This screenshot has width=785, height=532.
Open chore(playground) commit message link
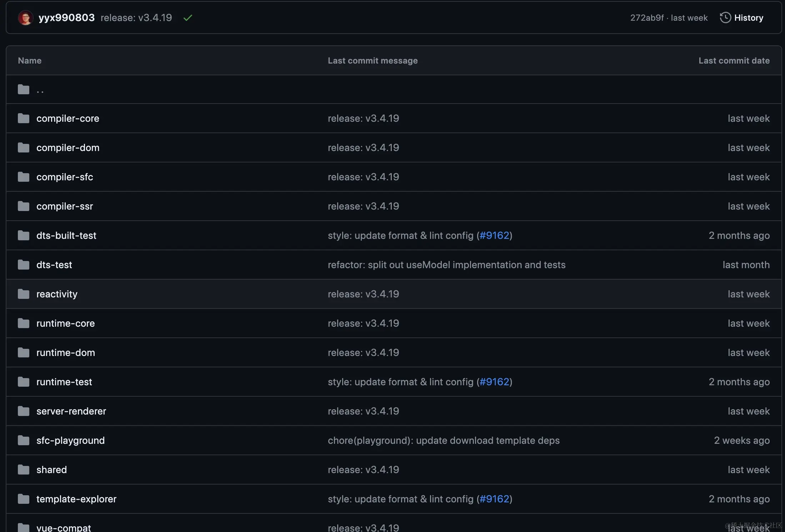point(444,440)
